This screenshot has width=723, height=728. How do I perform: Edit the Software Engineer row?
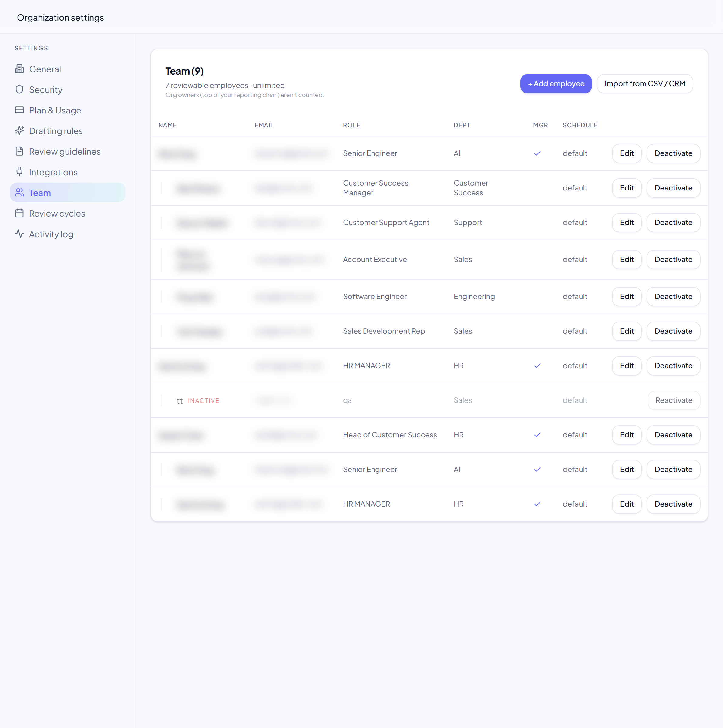(627, 297)
